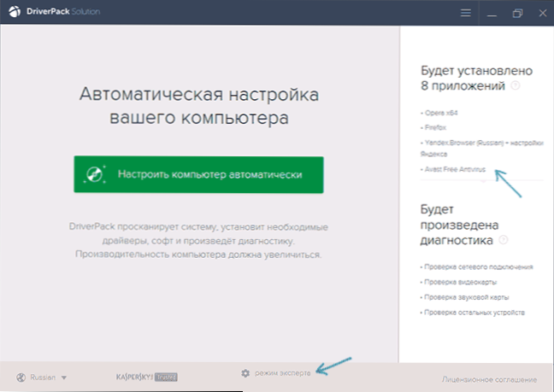The height and width of the screenshot is (392, 554).
Task: Open the hamburger menu in title bar
Action: (466, 13)
